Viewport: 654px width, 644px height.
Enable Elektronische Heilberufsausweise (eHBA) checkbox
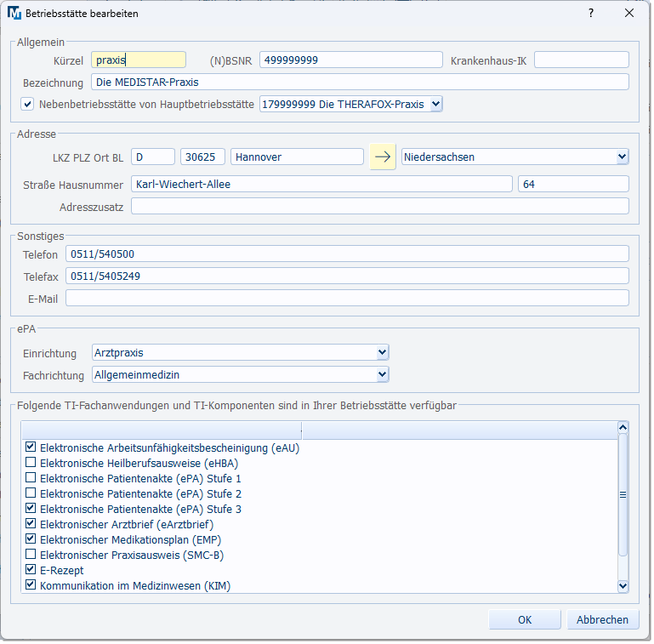pyautogui.click(x=31, y=463)
